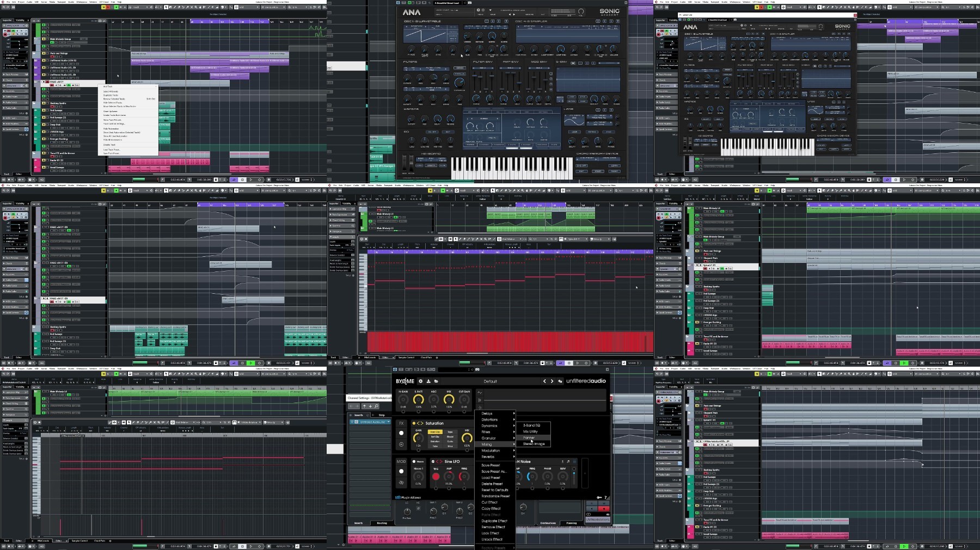Choose Stereo Image from the Mixing submenu
Screen dimensions: 980x550
tap(534, 444)
